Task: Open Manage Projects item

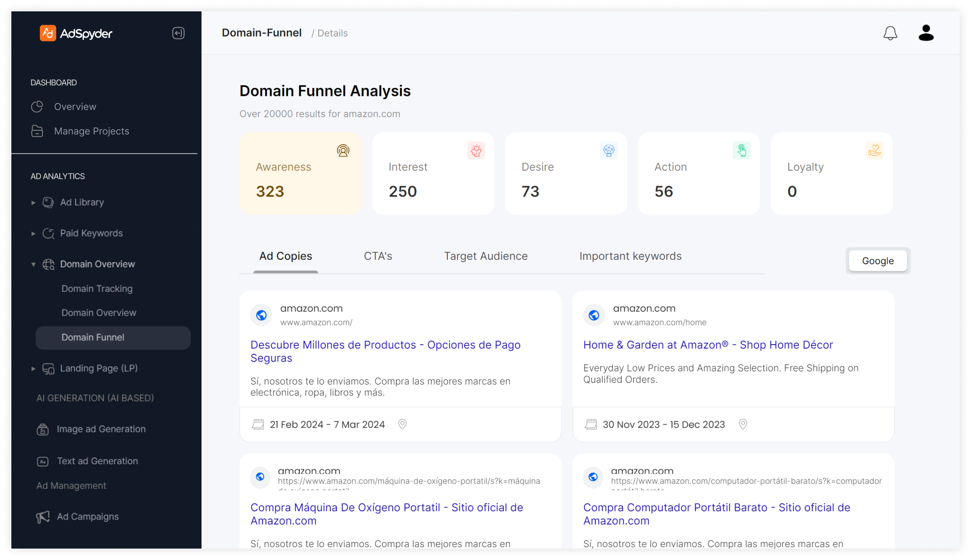Action: [x=91, y=131]
